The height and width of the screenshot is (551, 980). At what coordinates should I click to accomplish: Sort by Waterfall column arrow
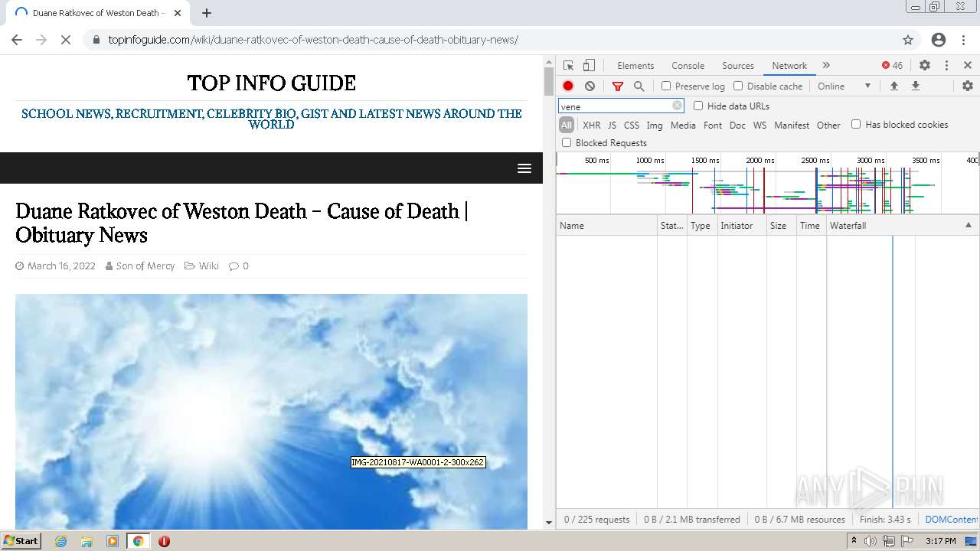968,226
